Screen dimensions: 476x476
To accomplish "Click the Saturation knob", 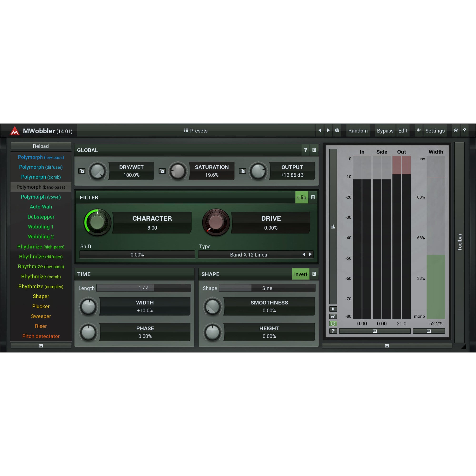I will 178,171.
